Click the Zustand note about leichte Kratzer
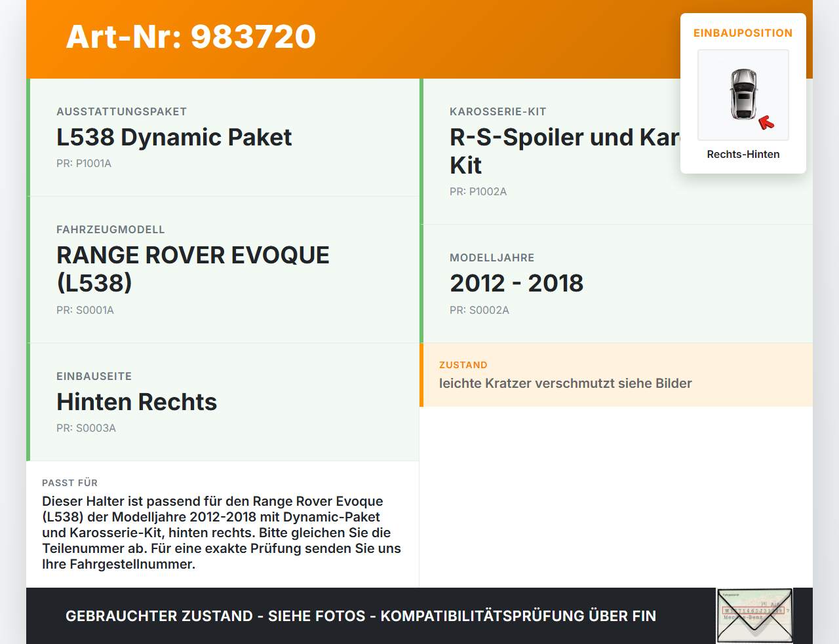The height and width of the screenshot is (644, 839). (x=566, y=383)
